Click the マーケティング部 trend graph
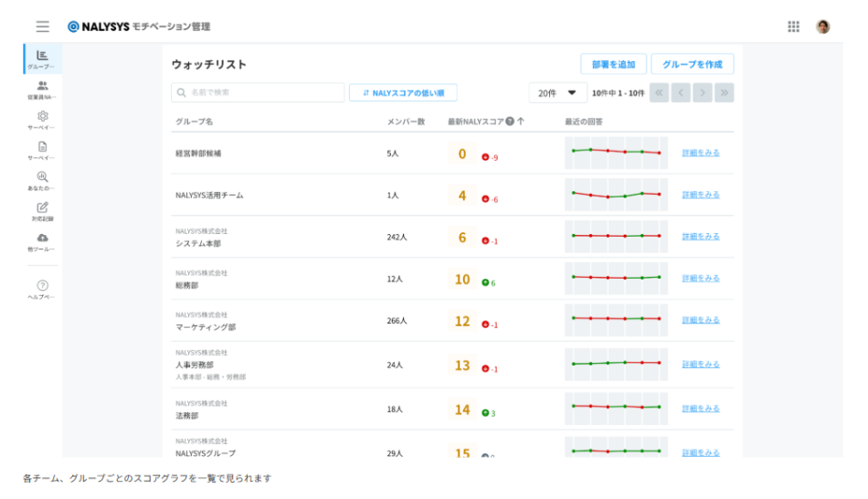Screen dimensions: 868x499 (616, 320)
